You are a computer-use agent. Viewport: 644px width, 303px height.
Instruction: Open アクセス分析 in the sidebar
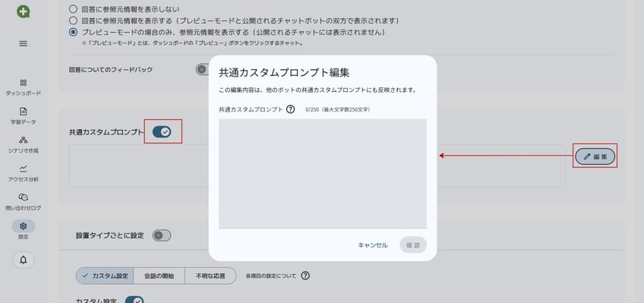pos(24,174)
